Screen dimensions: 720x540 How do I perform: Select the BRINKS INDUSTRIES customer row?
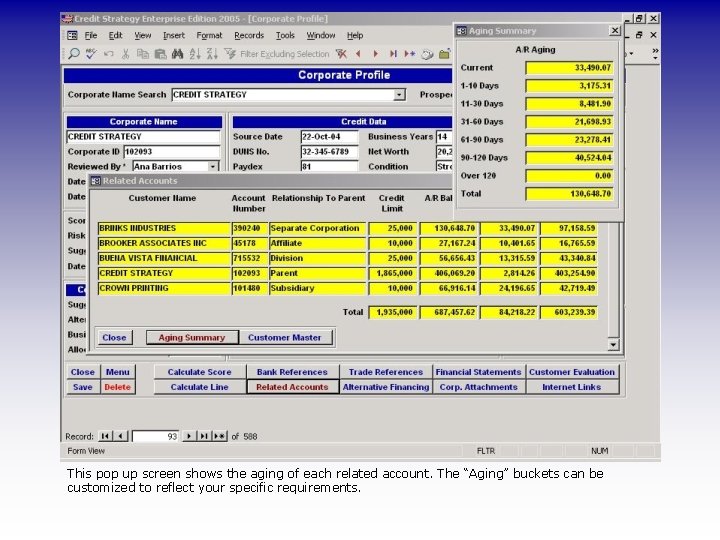pyautogui.click(x=348, y=228)
